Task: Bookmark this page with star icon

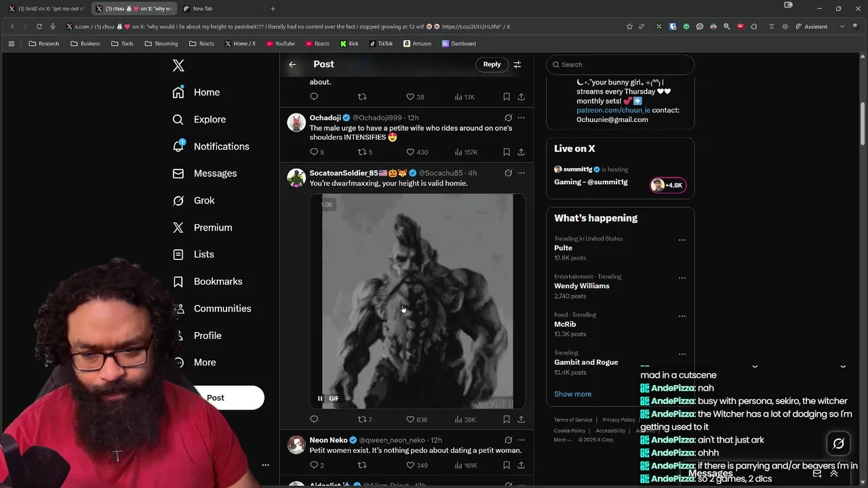Action: coord(629,26)
